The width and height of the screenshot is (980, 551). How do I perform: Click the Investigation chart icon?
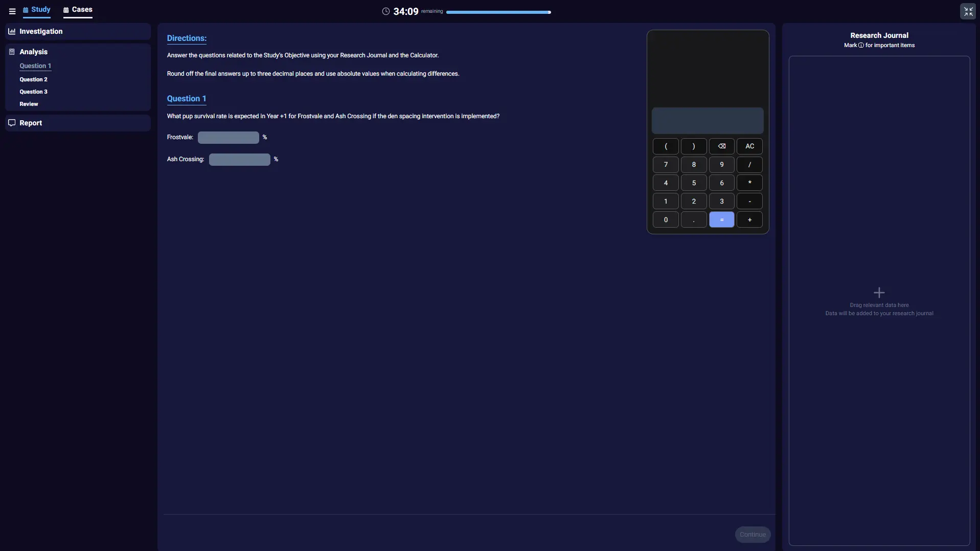tap(12, 31)
